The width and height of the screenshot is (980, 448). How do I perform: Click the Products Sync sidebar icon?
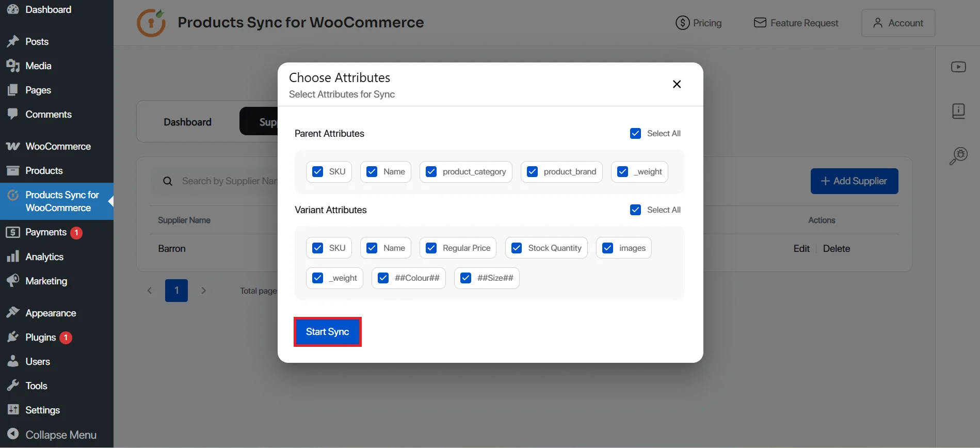pyautogui.click(x=13, y=195)
